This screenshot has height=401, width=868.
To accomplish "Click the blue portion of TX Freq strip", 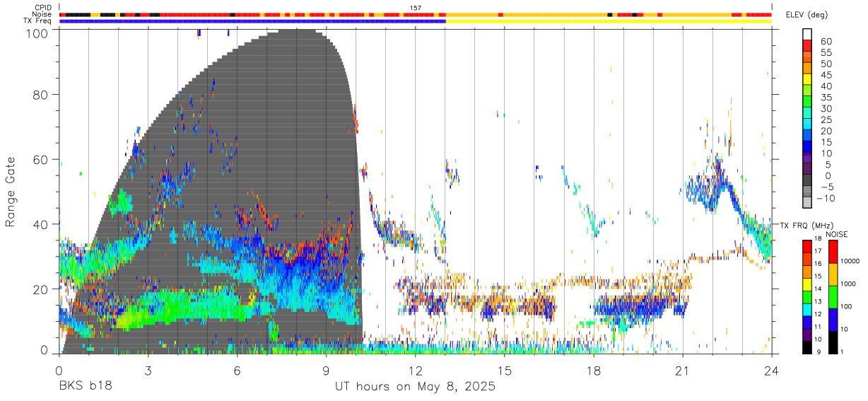I will tap(252, 21).
